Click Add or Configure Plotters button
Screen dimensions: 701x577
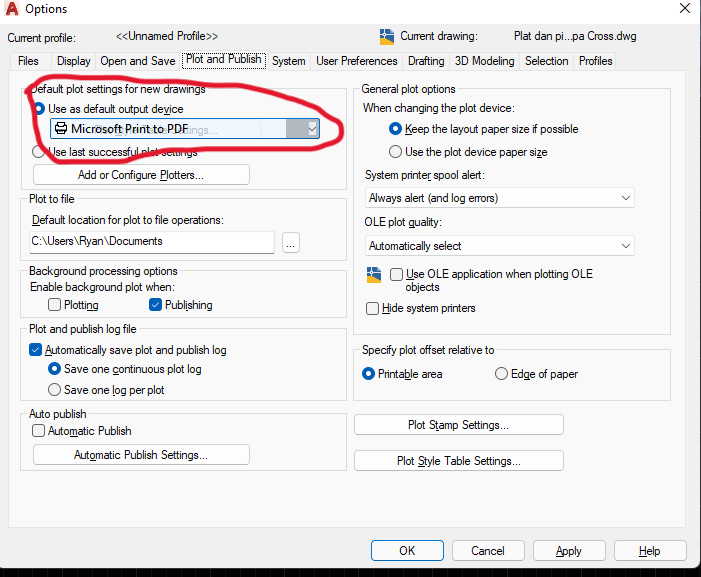[141, 175]
